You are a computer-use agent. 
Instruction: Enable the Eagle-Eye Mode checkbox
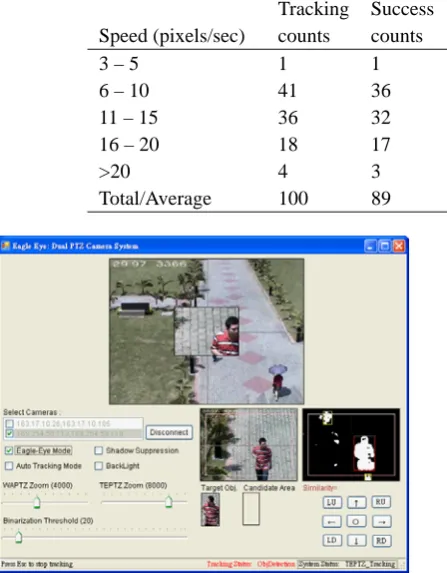(x=9, y=451)
